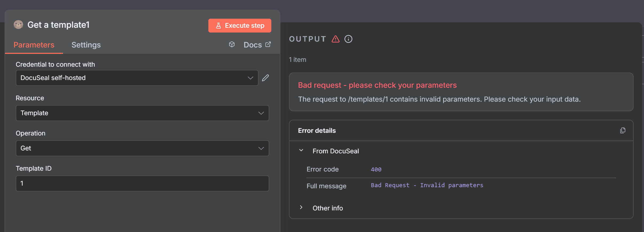Click the DocuSeal node avatar icon

(18, 25)
